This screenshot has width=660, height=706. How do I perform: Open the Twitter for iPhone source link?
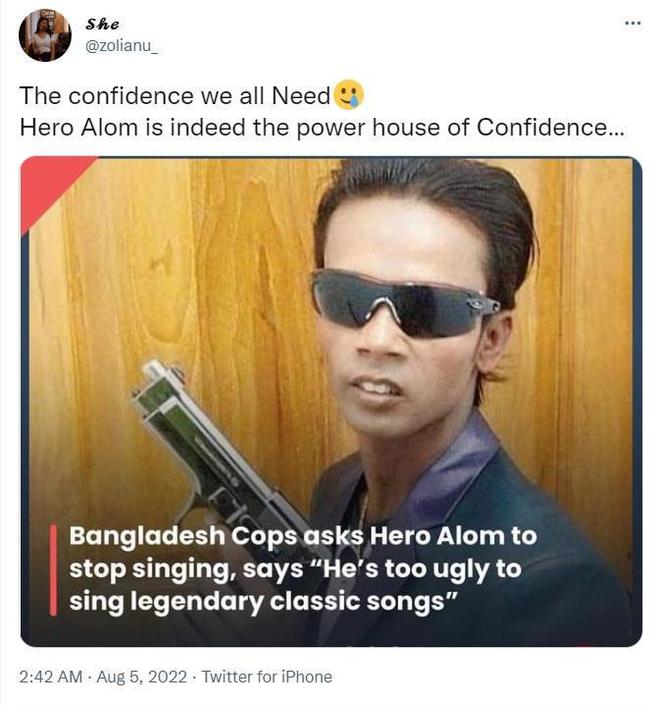(x=267, y=677)
